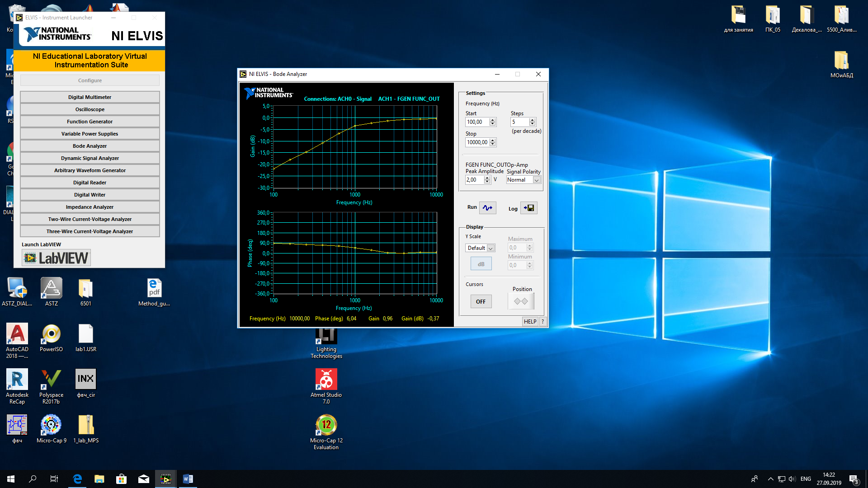Click the Steps stepper arrows
The height and width of the screenshot is (488, 868).
pos(532,122)
